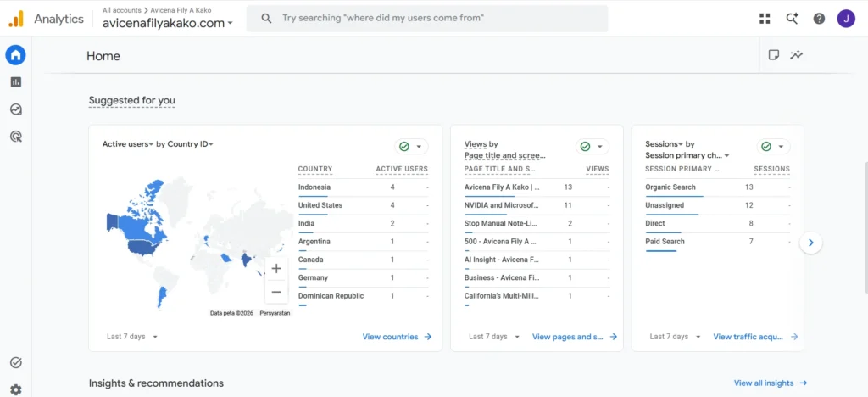Screen dimensions: 868x397
Task: Select the Direct channel row
Action: pos(718,224)
